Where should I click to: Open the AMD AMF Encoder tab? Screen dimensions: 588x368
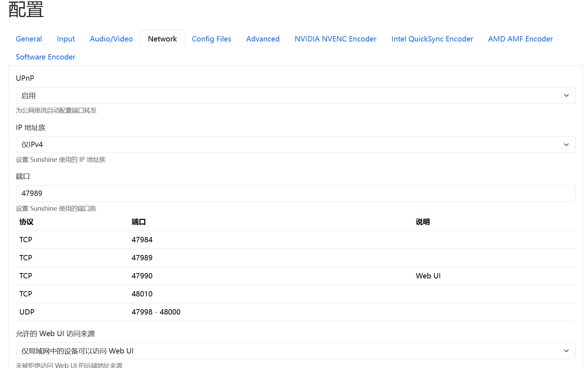coord(520,39)
